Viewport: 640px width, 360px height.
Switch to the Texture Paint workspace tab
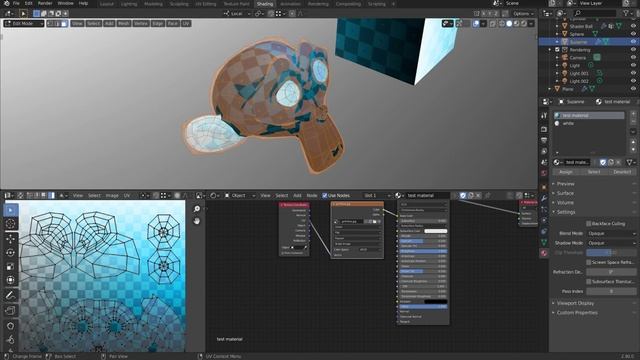point(236,4)
